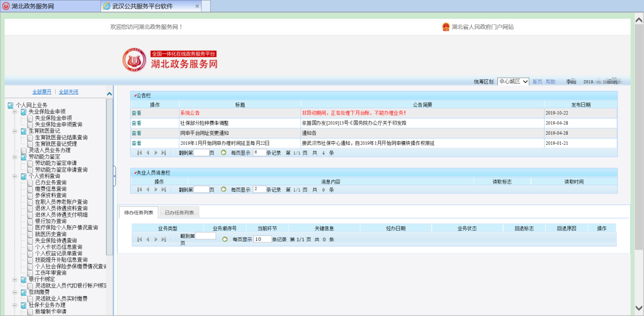644x316 pixels.
Task: Click the up chevron above navigation tree
Action: point(109,93)
